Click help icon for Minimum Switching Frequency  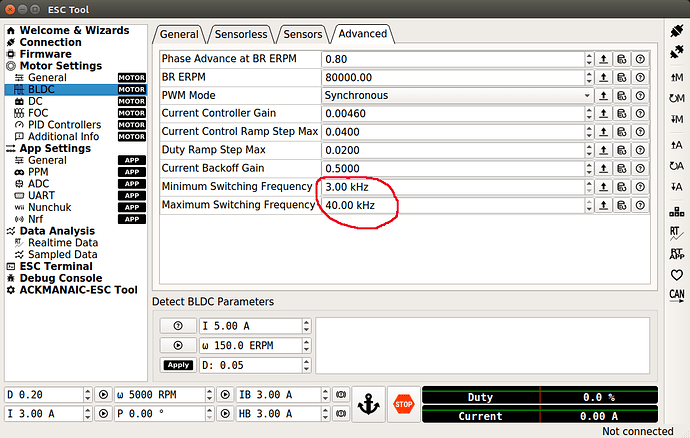pyautogui.click(x=640, y=187)
